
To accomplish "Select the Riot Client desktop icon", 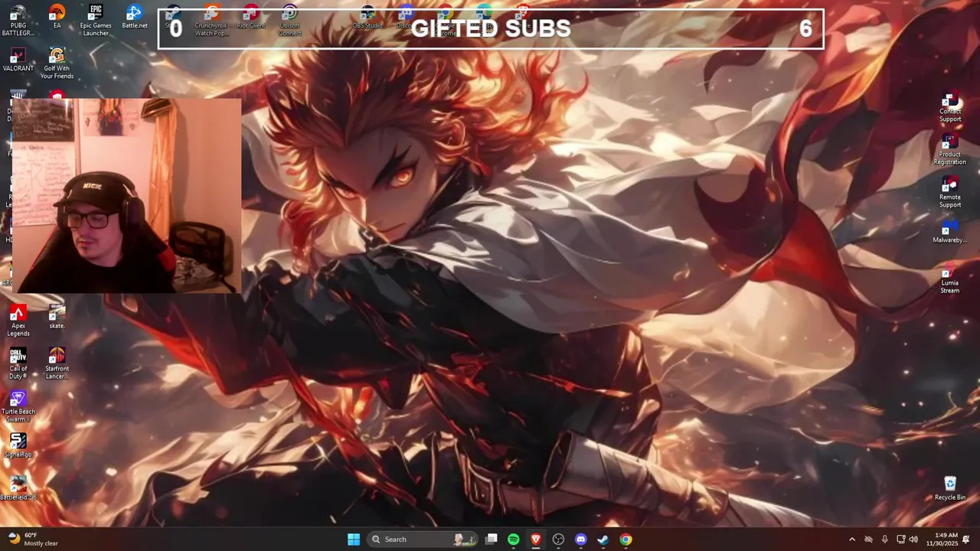I will coord(251,17).
